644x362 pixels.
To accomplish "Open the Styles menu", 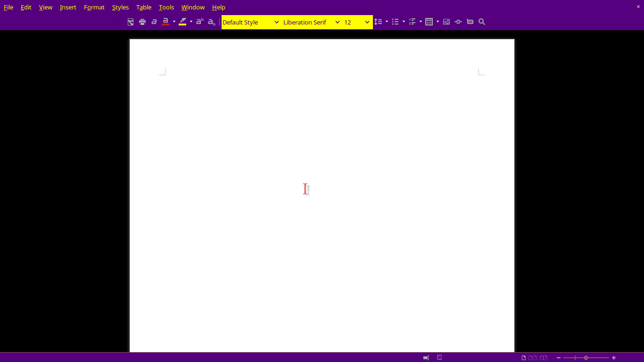I will [x=120, y=7].
